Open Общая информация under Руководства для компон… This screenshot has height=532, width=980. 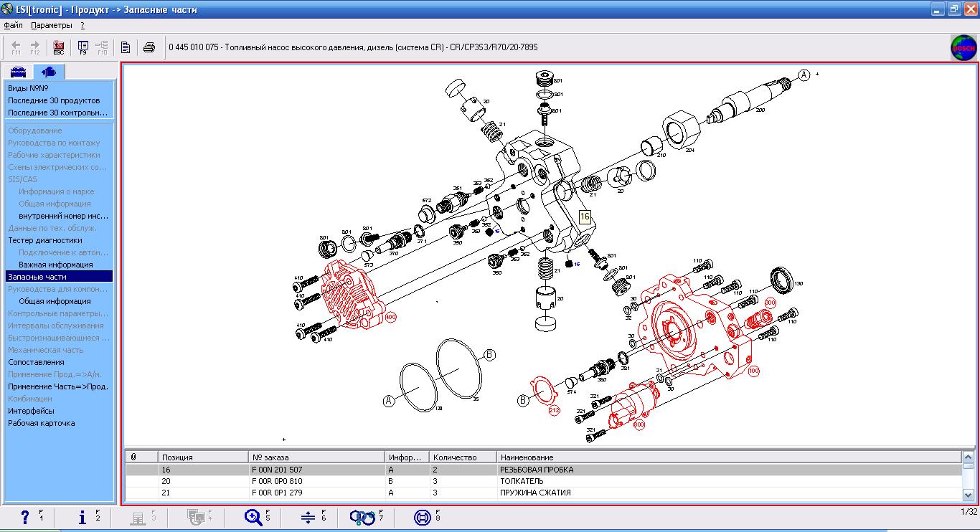(55, 301)
